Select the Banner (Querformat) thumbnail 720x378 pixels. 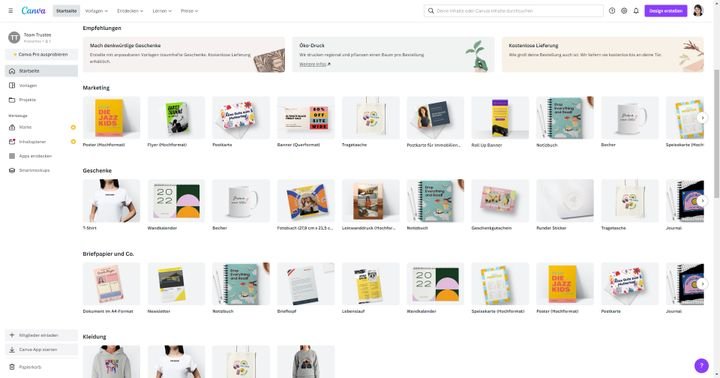[306, 118]
